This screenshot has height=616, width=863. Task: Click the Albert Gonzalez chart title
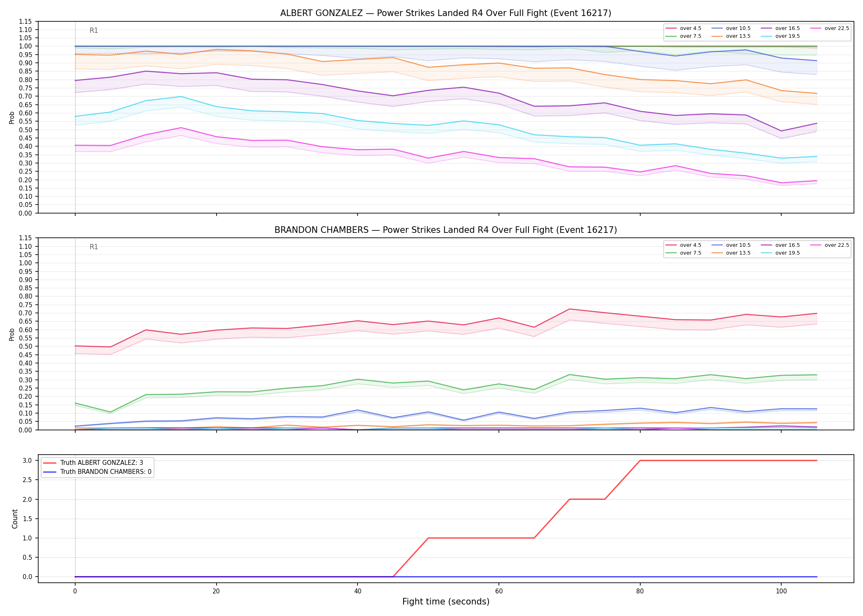pyautogui.click(x=445, y=13)
